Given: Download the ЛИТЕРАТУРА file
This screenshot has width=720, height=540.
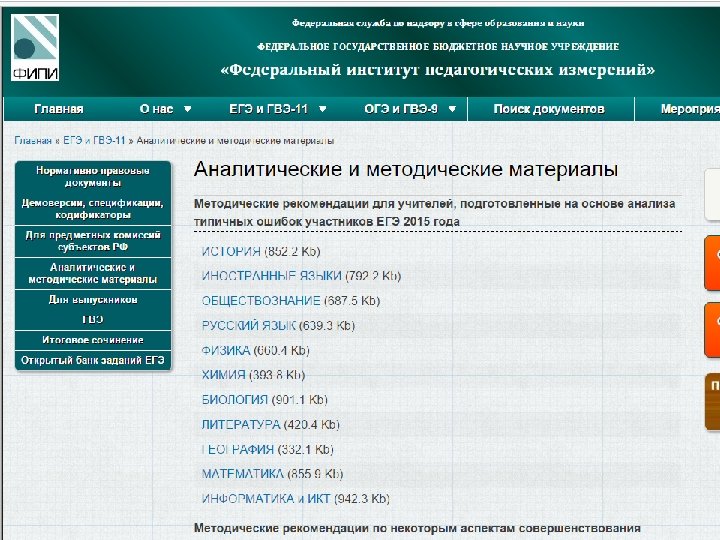Looking at the screenshot, I should pyautogui.click(x=241, y=424).
